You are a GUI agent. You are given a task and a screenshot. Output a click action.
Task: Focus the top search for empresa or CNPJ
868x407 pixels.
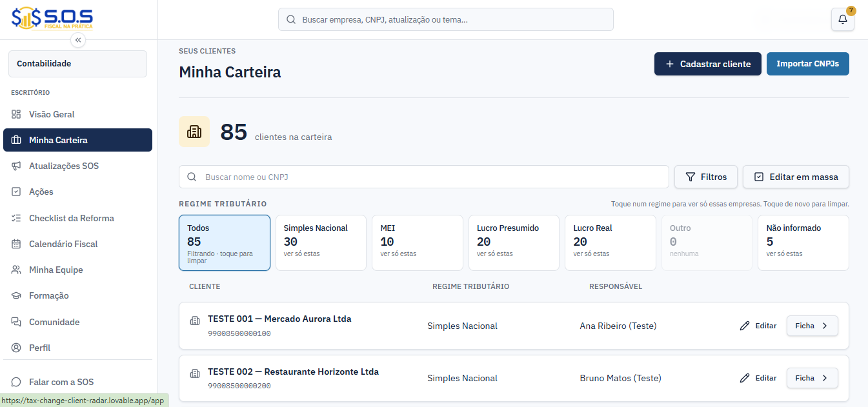coord(446,19)
